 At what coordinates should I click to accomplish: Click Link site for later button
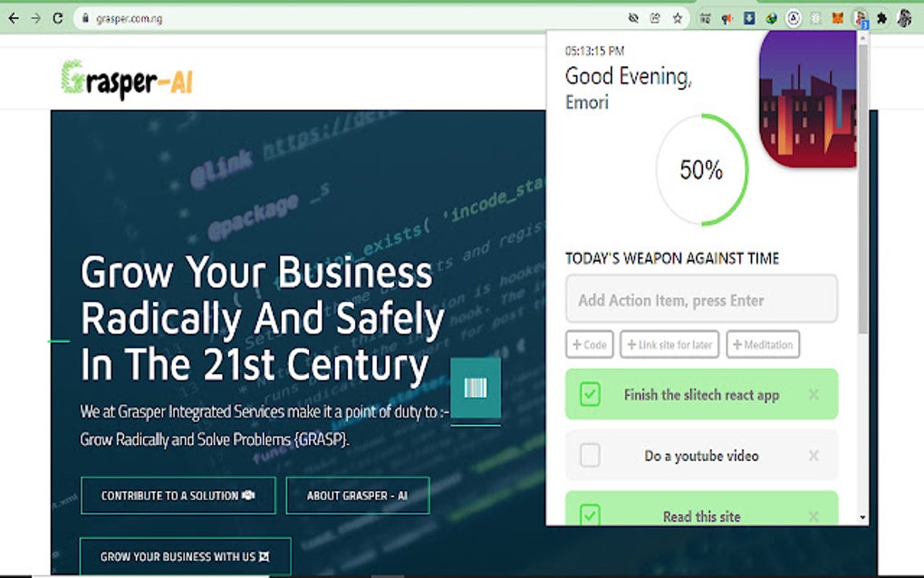tap(669, 344)
